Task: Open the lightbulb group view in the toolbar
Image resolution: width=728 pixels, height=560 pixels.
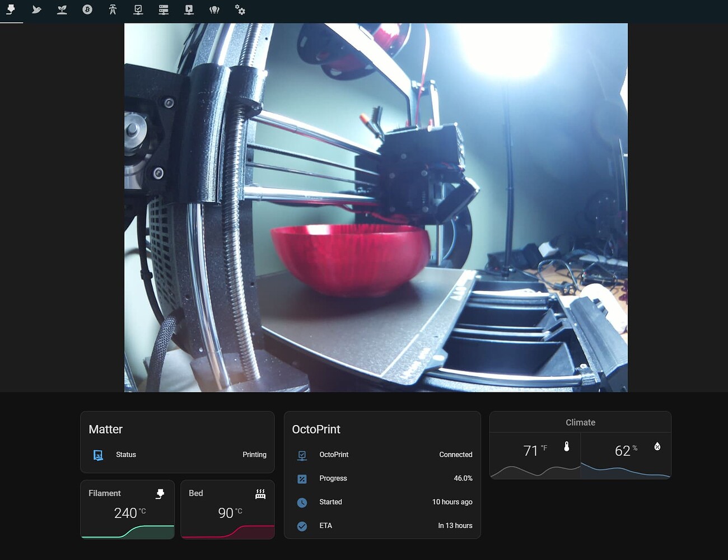Action: click(214, 10)
